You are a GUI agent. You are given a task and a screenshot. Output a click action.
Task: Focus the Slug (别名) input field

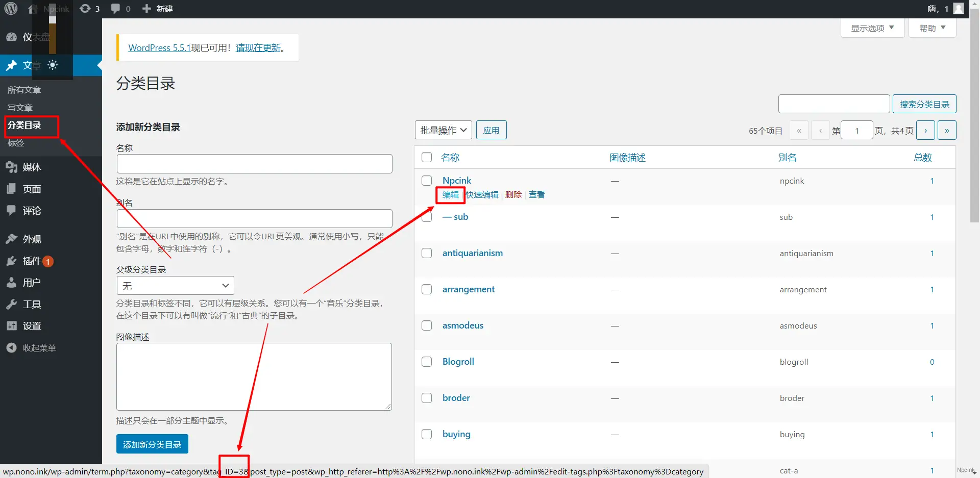click(x=254, y=218)
